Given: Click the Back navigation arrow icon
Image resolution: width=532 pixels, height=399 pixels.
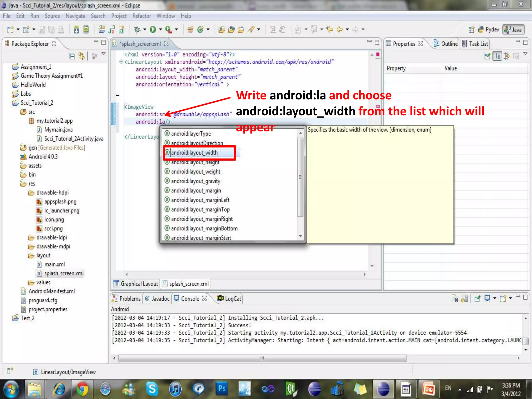Looking at the screenshot, I should point(340,30).
